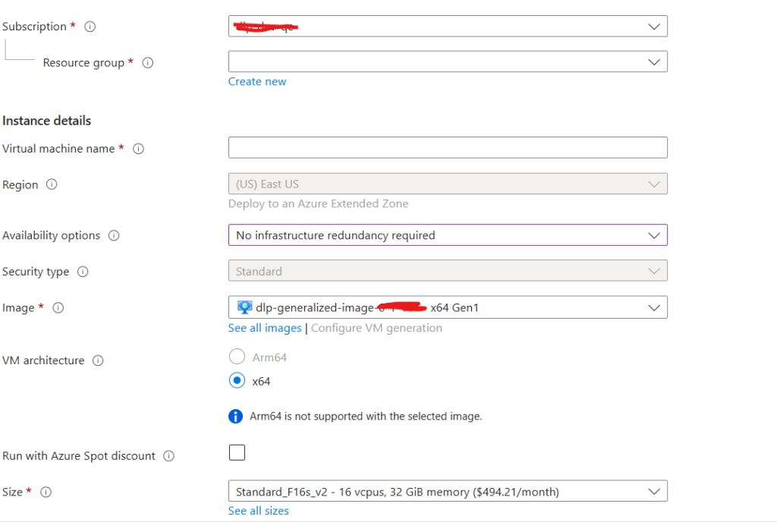Screen dimensions: 777x532
Task: Click Create new resource group link
Action: (256, 82)
